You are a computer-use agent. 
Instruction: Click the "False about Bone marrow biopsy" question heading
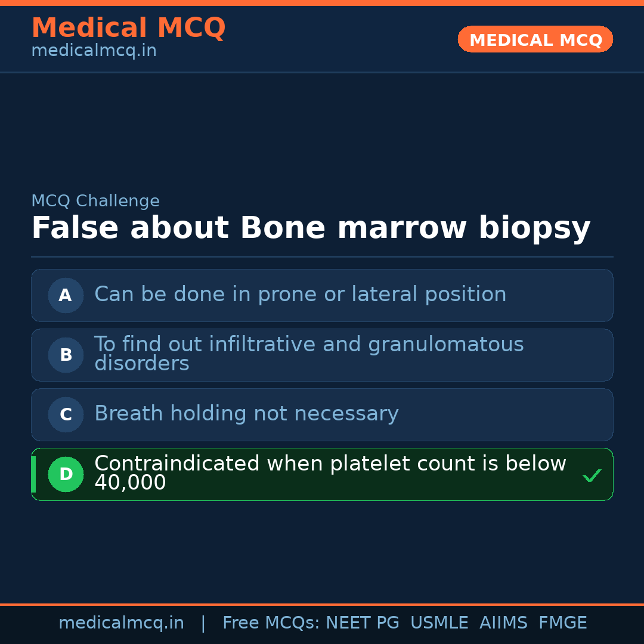pos(311,228)
